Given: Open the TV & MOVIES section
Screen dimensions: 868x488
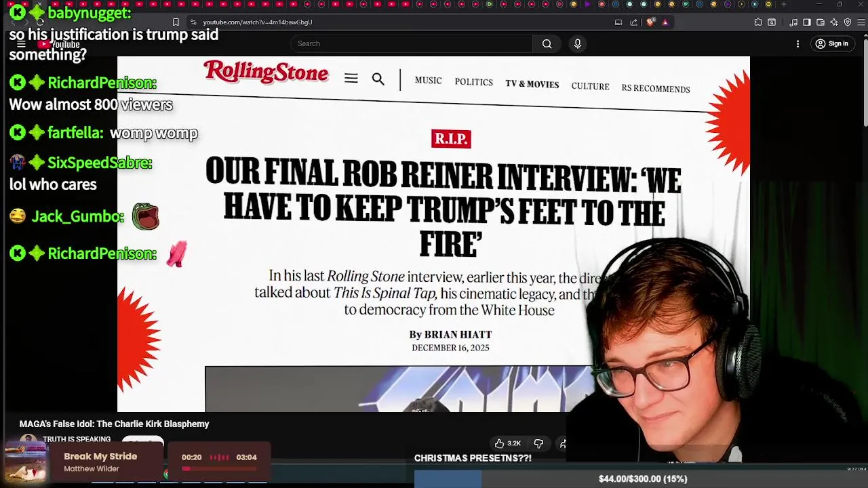Looking at the screenshot, I should point(532,84).
